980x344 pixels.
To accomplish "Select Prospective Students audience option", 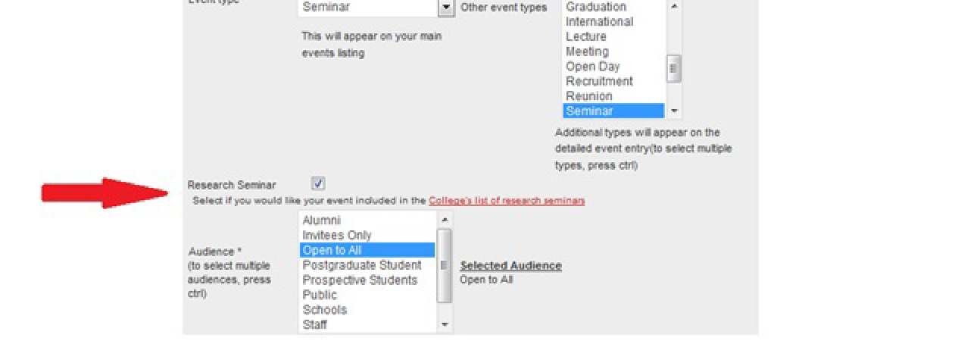I will tap(359, 280).
